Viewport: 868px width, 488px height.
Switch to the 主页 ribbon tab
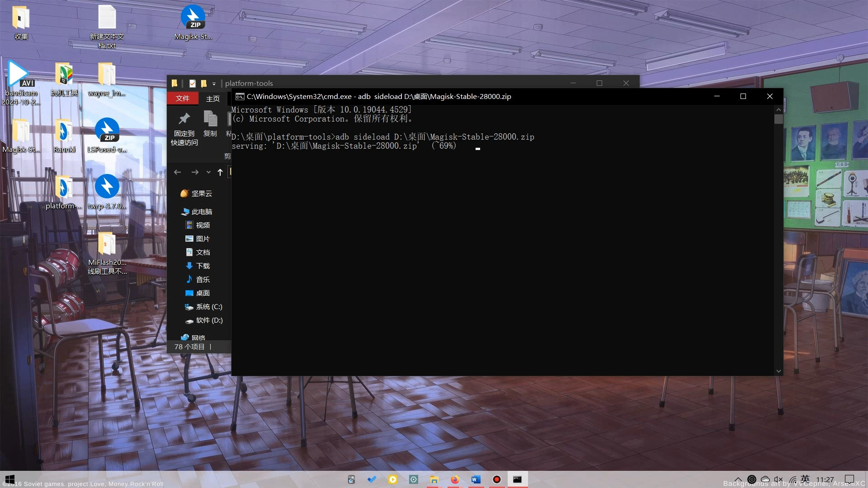click(213, 98)
